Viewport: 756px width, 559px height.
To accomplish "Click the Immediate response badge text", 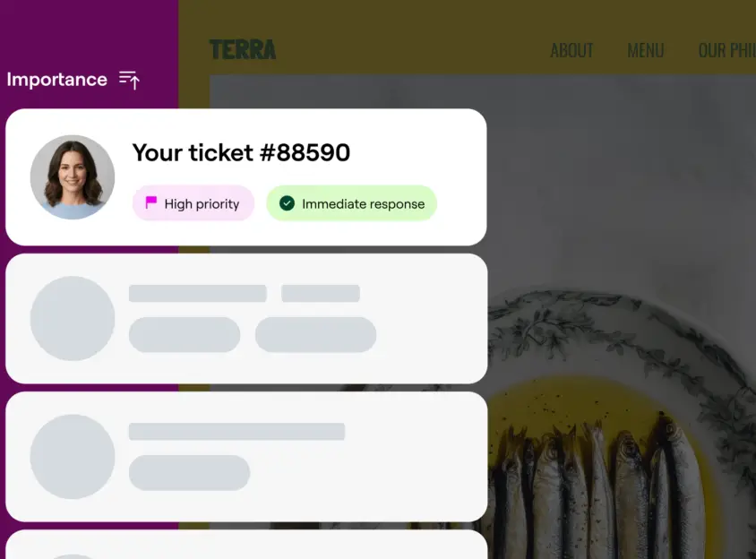I will [x=363, y=204].
